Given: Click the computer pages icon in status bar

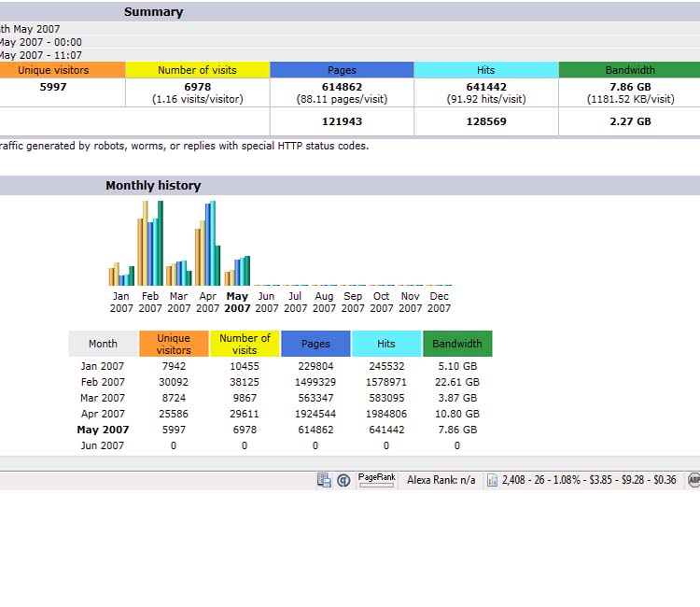Looking at the screenshot, I should [324, 480].
